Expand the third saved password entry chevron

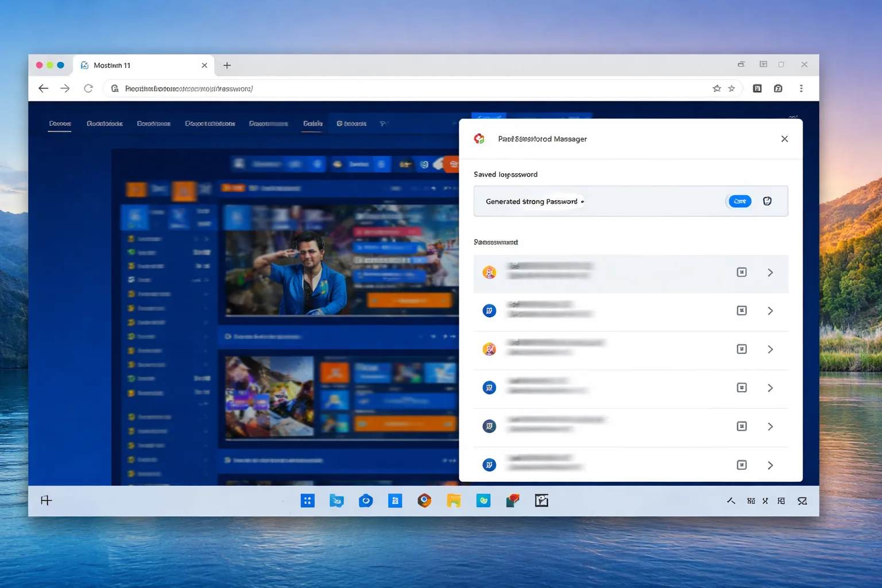[x=770, y=349]
